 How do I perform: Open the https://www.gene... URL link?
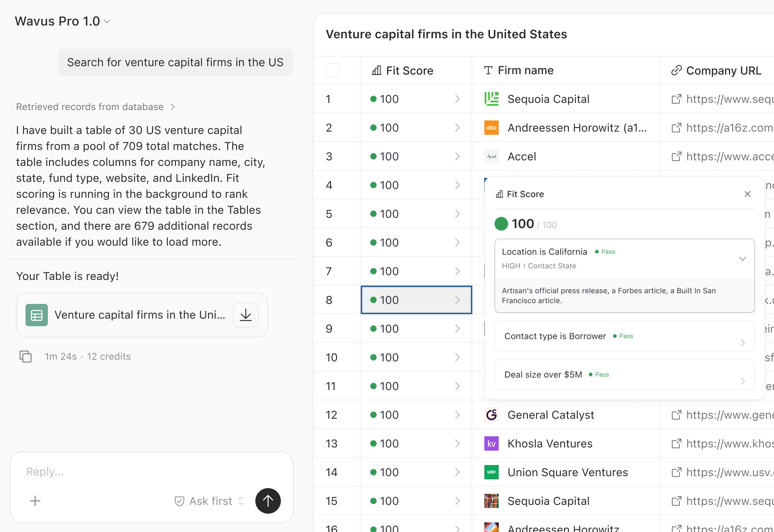730,415
